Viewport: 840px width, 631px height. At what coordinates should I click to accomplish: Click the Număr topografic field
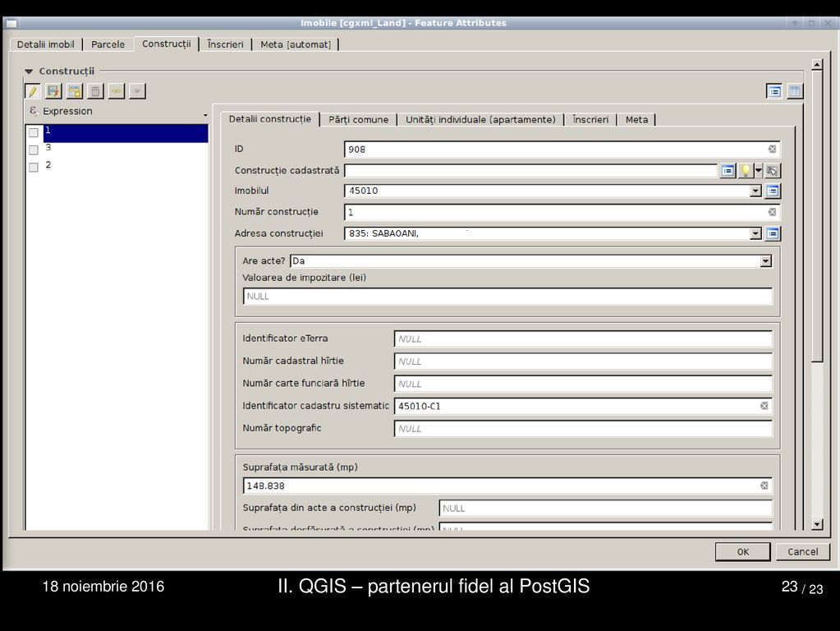pos(583,428)
